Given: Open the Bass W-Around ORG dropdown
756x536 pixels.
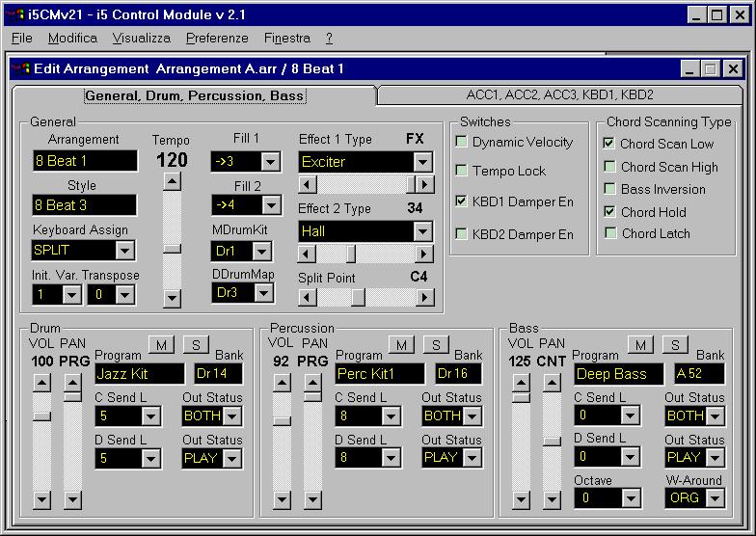Looking at the screenshot, I should (x=712, y=498).
